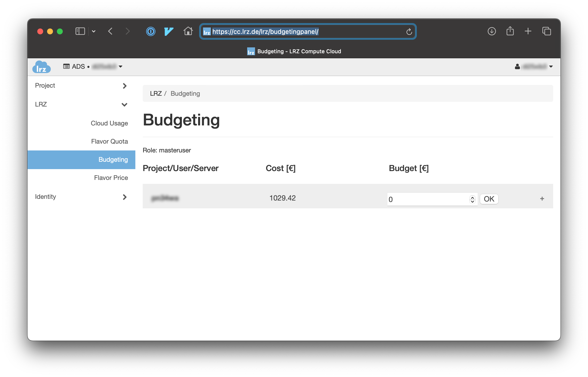
Task: Toggle the Safari sidebar
Action: pos(80,31)
